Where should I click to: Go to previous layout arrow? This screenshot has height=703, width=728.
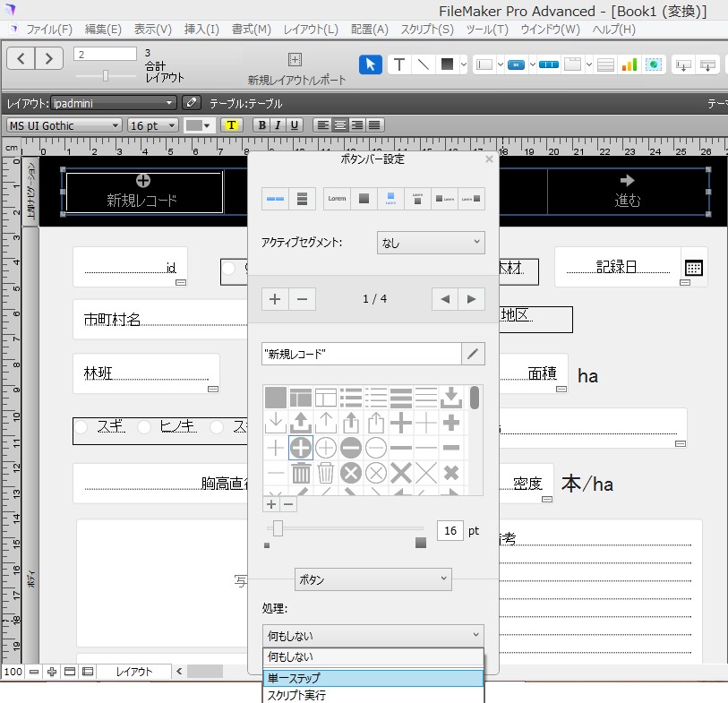21,58
